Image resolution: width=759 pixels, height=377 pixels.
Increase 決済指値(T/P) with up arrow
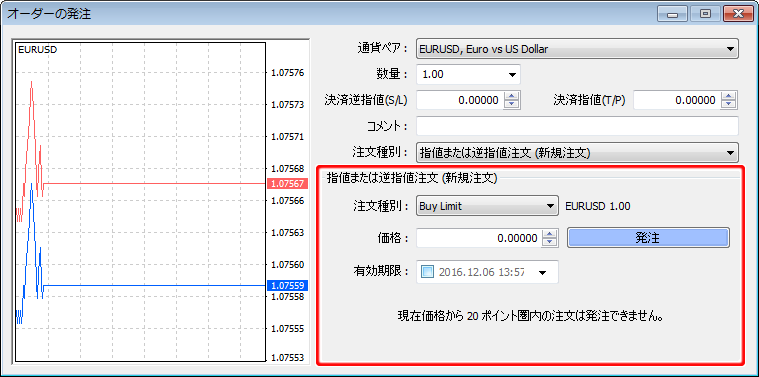click(x=729, y=96)
